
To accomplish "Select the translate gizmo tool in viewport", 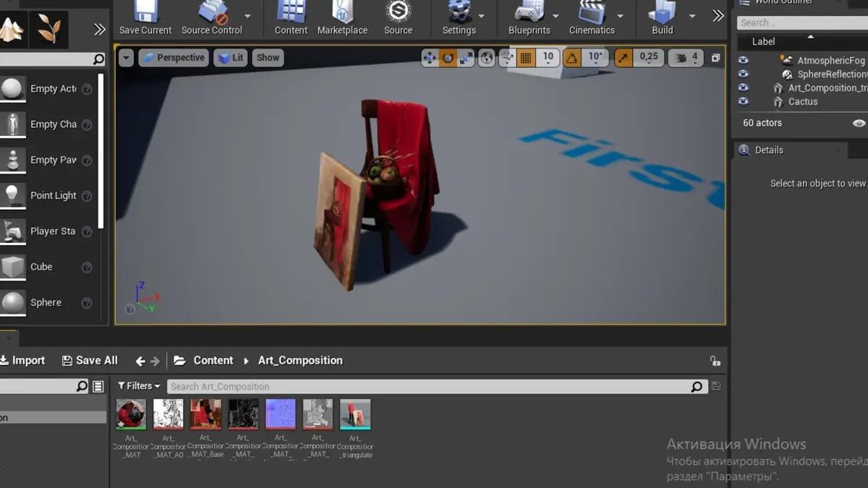I will tap(430, 58).
